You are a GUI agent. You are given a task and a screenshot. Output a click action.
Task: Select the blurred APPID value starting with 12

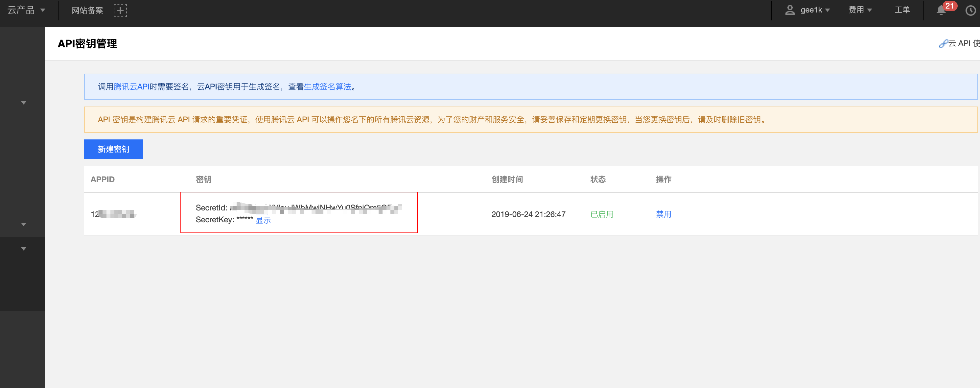(113, 214)
